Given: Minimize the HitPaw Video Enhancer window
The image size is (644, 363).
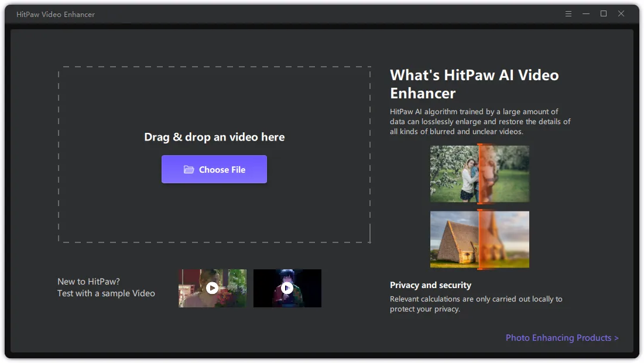Looking at the screenshot, I should (x=585, y=13).
